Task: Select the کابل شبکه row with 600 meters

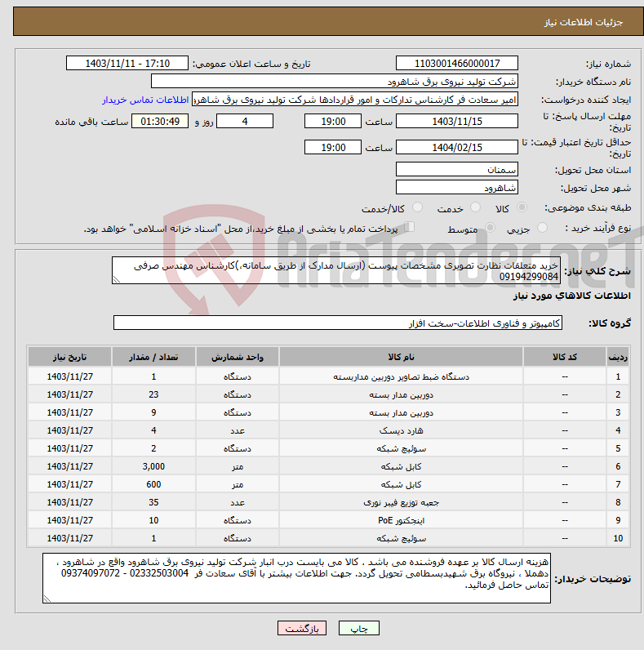Action: tap(328, 484)
